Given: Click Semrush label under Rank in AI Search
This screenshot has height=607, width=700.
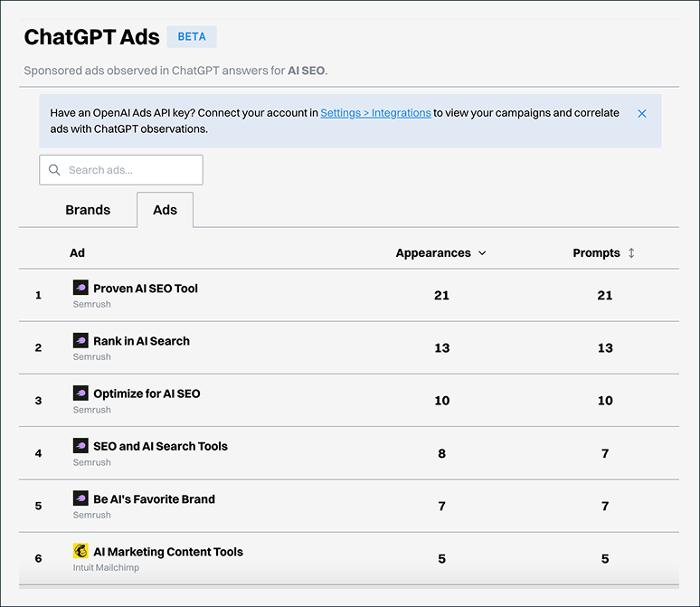Looking at the screenshot, I should tap(92, 357).
